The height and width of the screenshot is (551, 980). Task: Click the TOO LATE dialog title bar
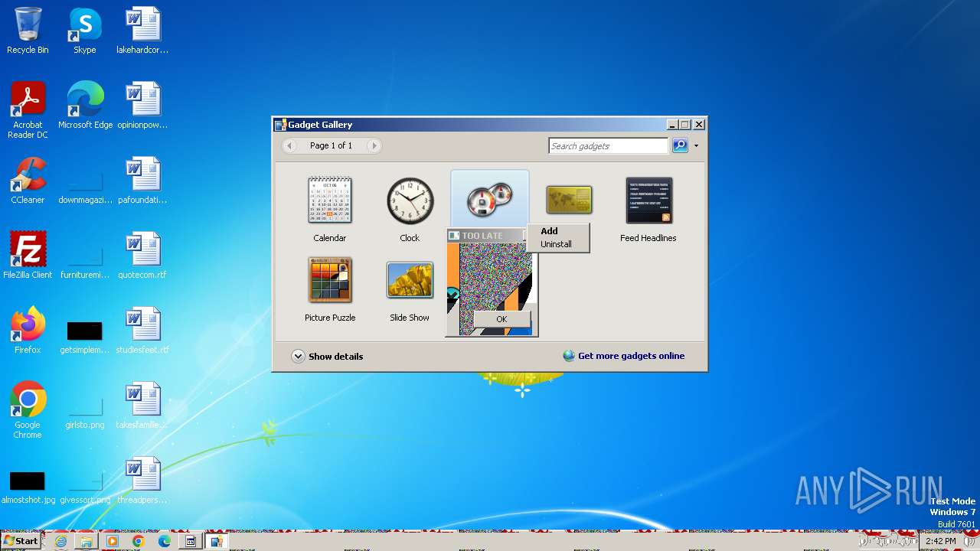pyautogui.click(x=487, y=236)
